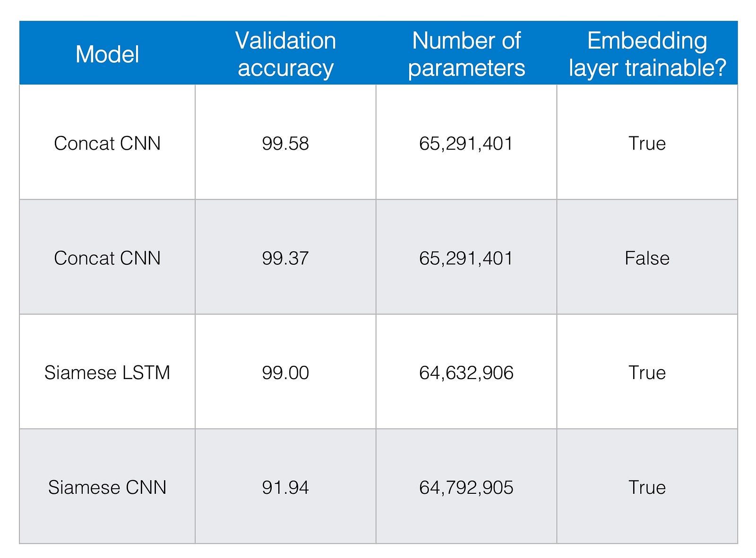Click the Siamese LSTM model cell
The image size is (756, 558).
107,372
